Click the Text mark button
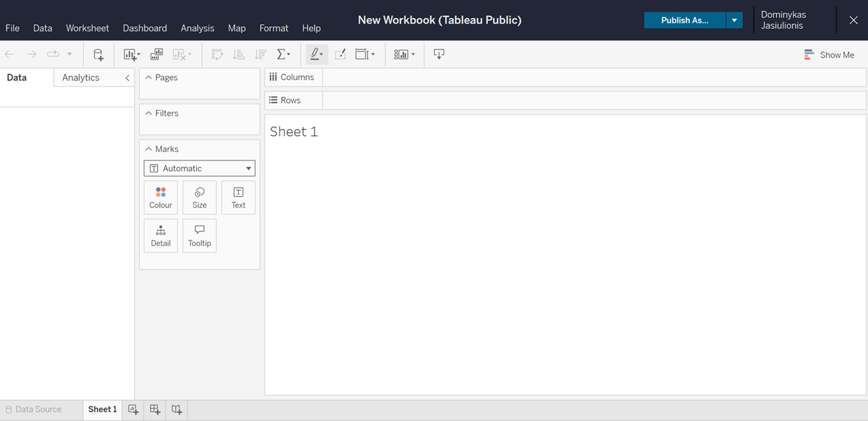 pos(238,197)
